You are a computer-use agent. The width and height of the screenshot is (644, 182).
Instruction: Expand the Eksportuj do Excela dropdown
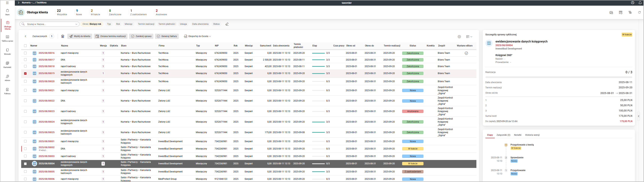tap(197, 36)
